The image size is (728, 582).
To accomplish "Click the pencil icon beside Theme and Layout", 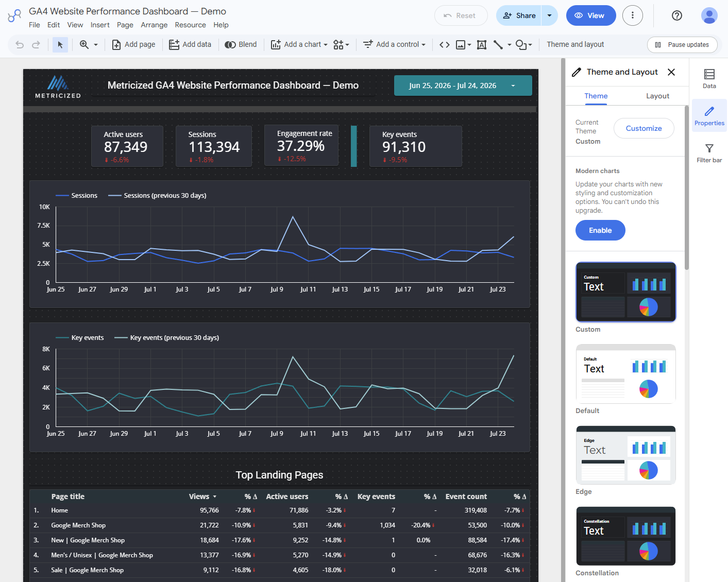I will pyautogui.click(x=577, y=72).
